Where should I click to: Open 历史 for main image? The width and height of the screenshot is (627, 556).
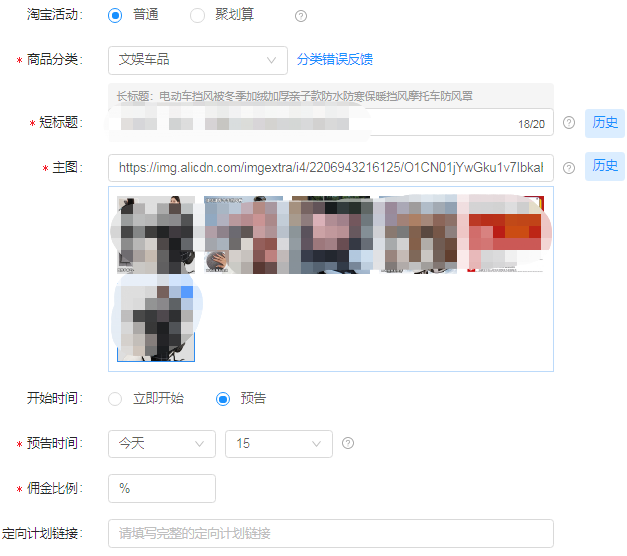pyautogui.click(x=605, y=166)
